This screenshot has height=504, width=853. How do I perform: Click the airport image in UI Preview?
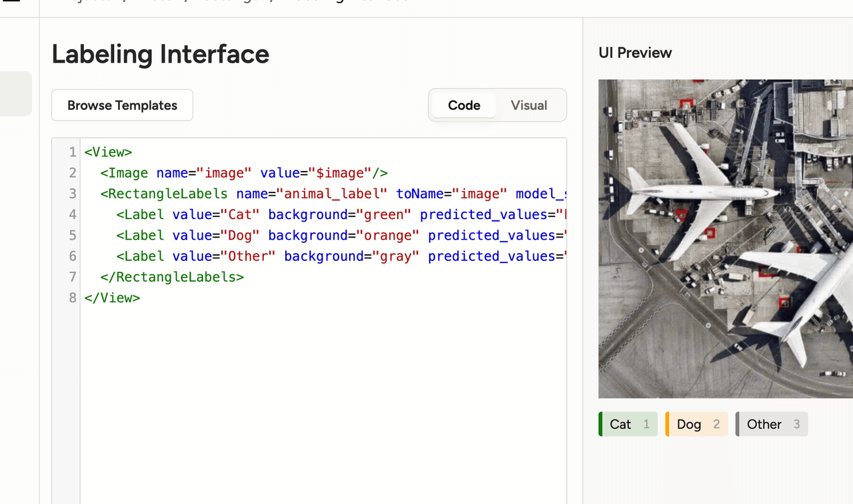point(726,239)
